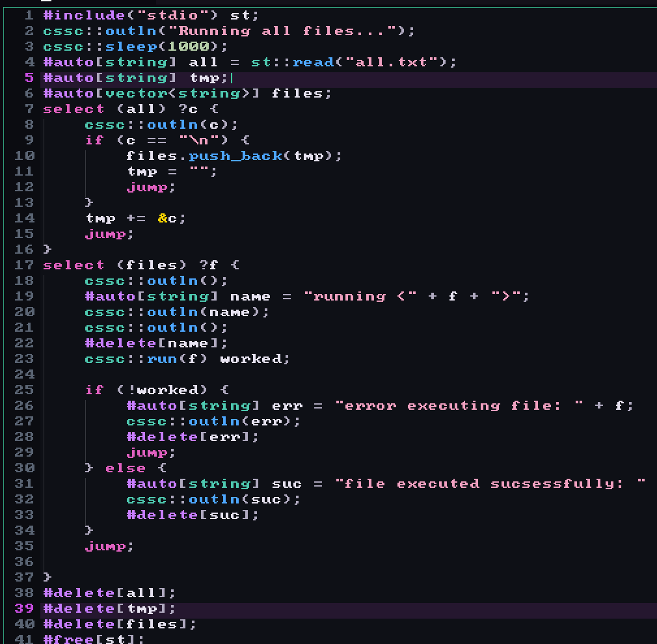Click the ?c iterator on line 7
657x644 pixels.
tap(188, 109)
